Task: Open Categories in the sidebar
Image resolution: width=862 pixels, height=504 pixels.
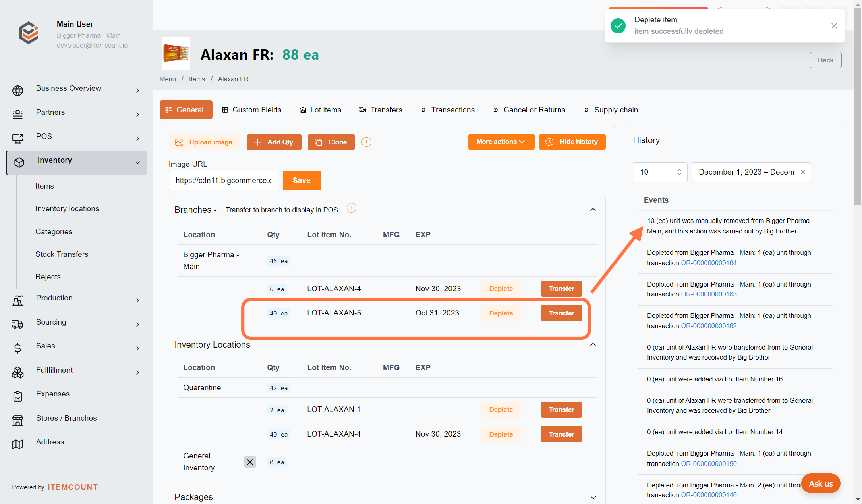Action: [x=54, y=231]
